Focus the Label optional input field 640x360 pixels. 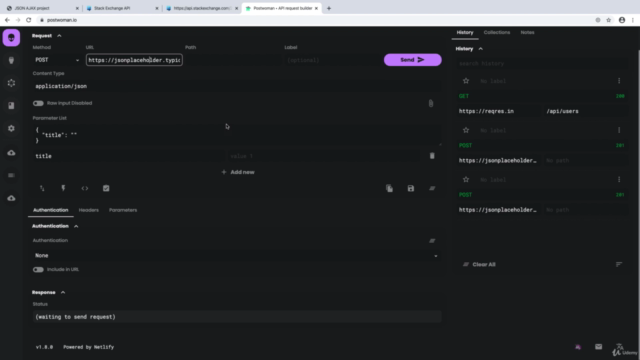click(332, 60)
